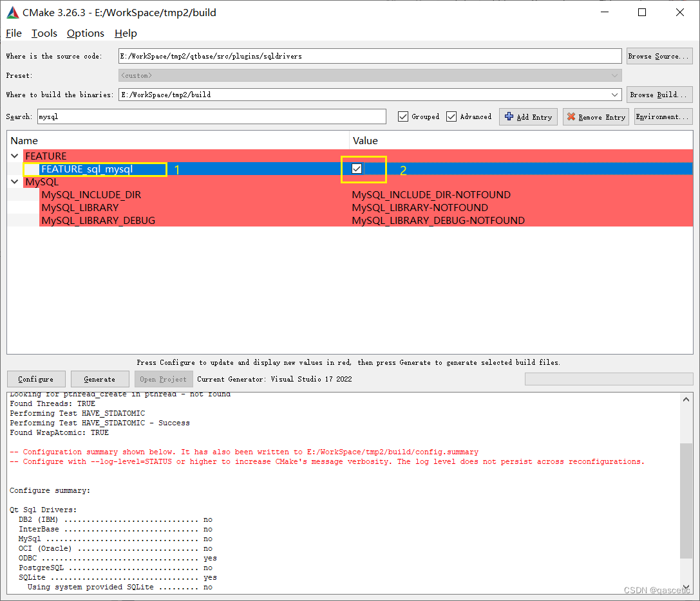Click the OCI (Oracle) ... no log line
The height and width of the screenshot is (601, 700).
[116, 548]
